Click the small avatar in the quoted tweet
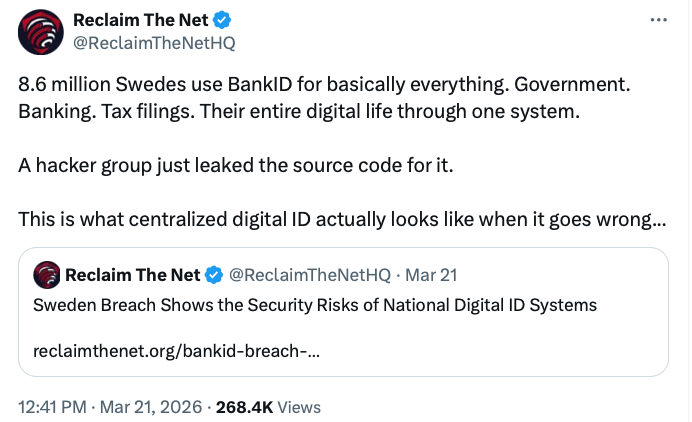692x422 pixels. 45,275
